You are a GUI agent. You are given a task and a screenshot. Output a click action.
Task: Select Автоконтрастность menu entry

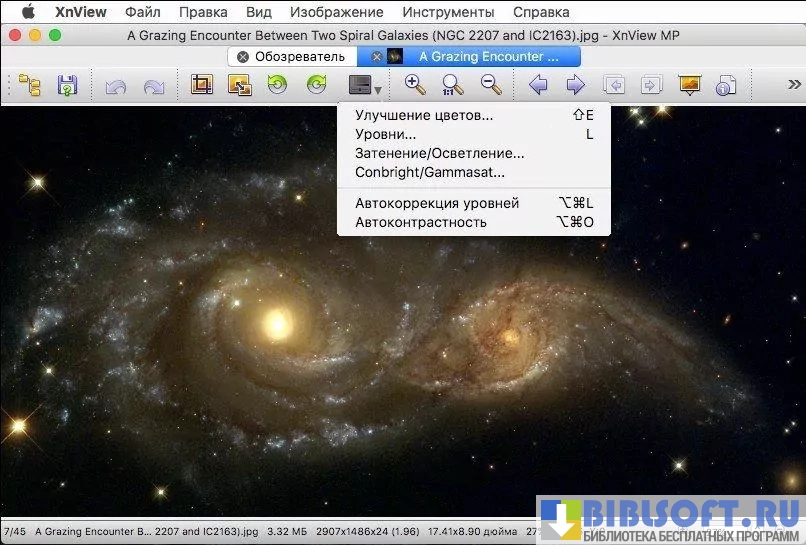point(420,222)
